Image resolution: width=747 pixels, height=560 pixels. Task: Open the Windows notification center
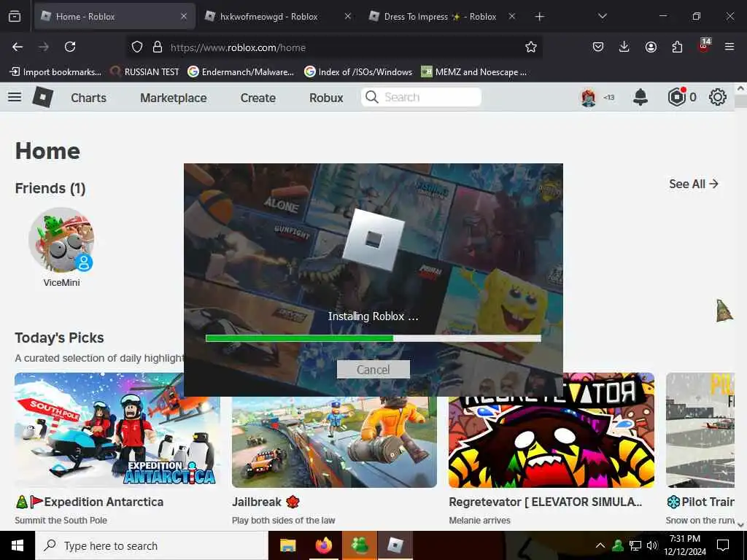click(x=723, y=545)
